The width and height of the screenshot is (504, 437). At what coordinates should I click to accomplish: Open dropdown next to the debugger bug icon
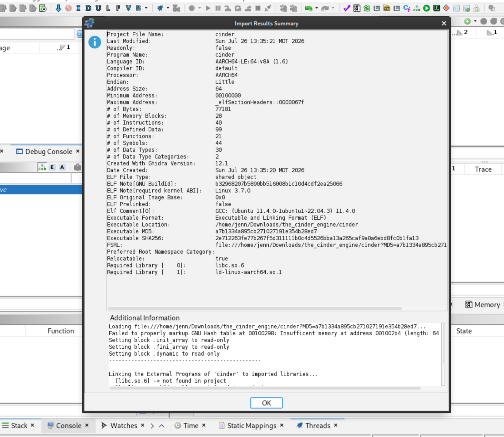pos(167,8)
